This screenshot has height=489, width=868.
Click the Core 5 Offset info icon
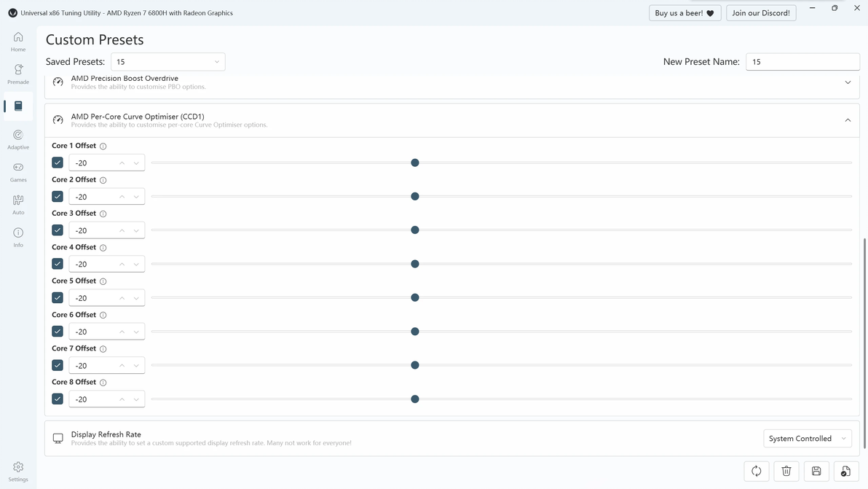tap(103, 281)
